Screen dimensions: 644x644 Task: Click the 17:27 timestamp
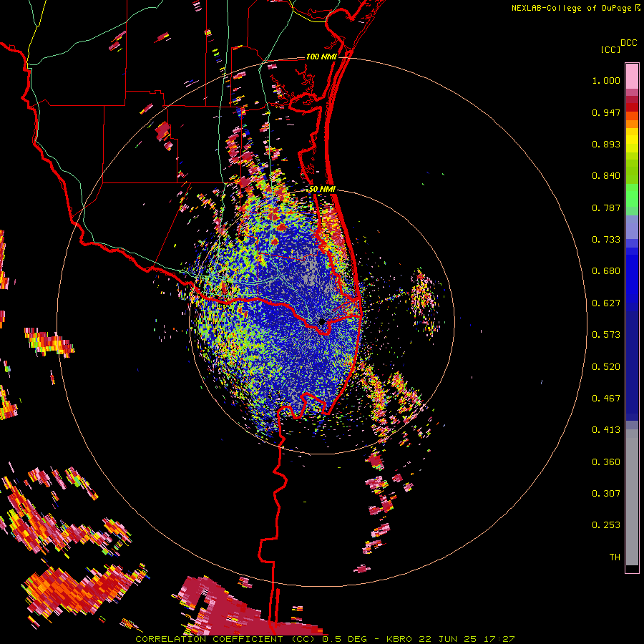click(x=499, y=639)
